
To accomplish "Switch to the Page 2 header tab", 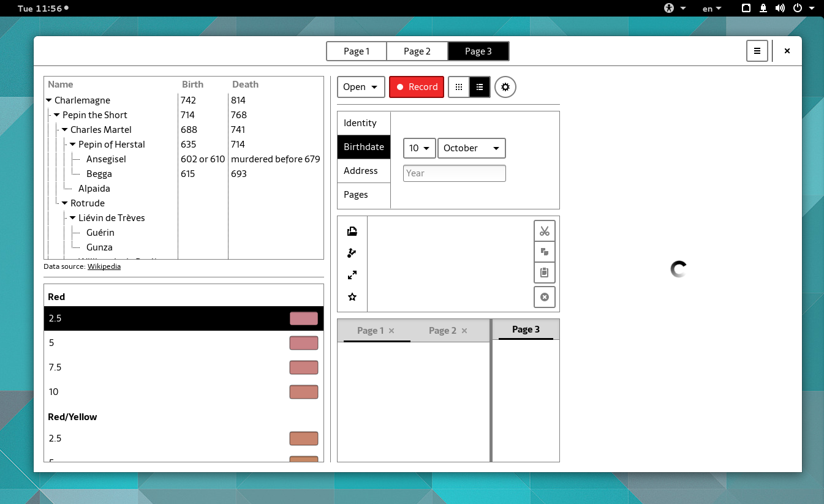I will point(417,51).
